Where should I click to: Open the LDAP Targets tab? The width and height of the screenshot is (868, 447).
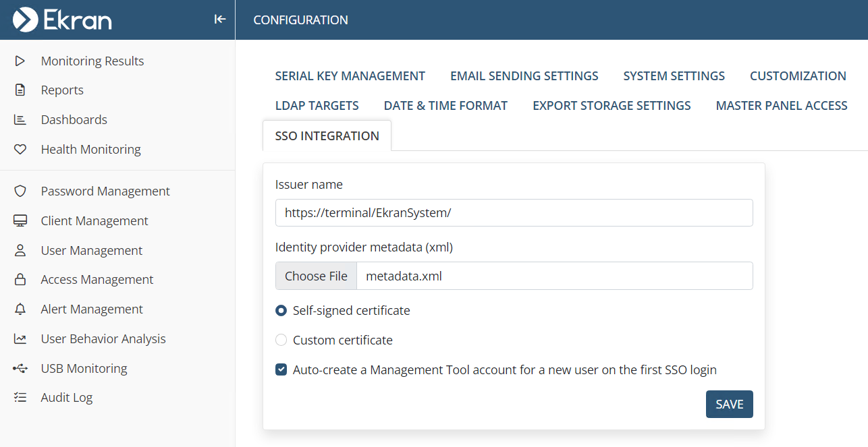tap(317, 106)
